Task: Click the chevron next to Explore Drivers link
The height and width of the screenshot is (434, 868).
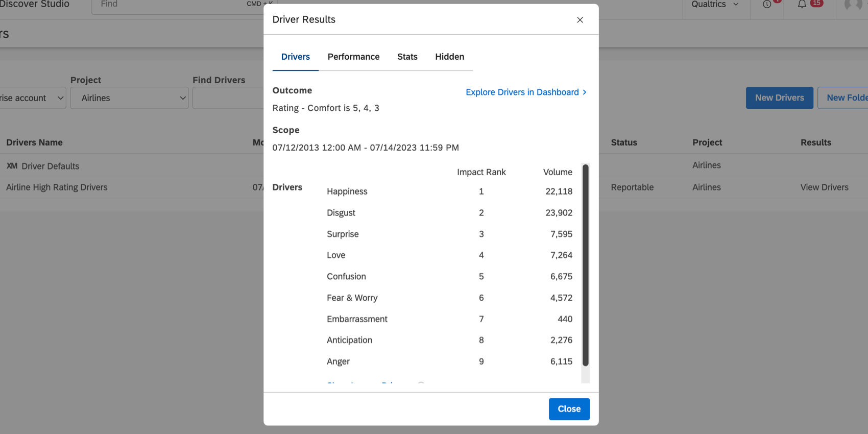Action: [x=585, y=92]
